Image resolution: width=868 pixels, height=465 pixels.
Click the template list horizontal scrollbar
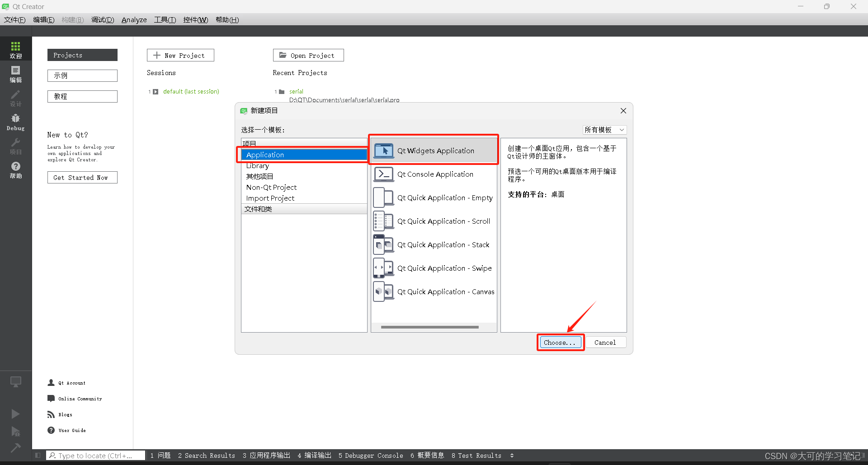pos(430,327)
